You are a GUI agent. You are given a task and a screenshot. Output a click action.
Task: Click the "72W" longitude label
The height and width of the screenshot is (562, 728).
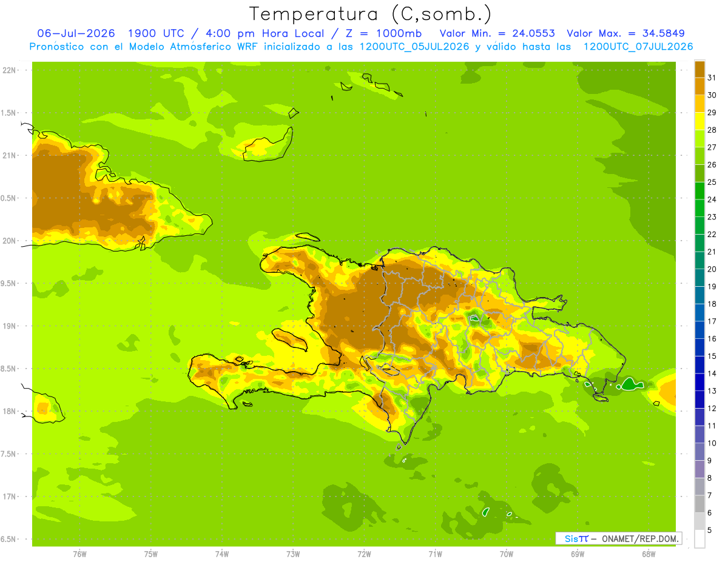[364, 554]
